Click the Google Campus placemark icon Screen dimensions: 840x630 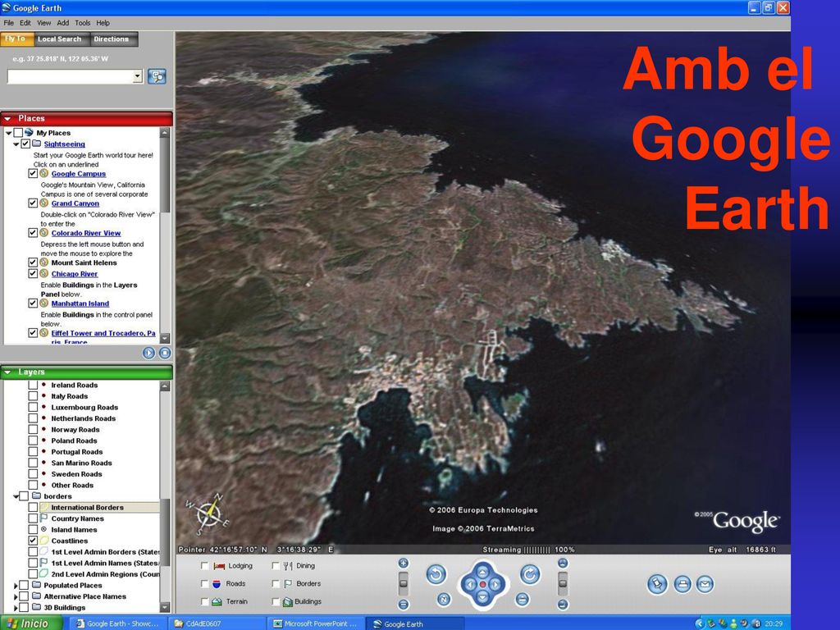click(x=44, y=174)
